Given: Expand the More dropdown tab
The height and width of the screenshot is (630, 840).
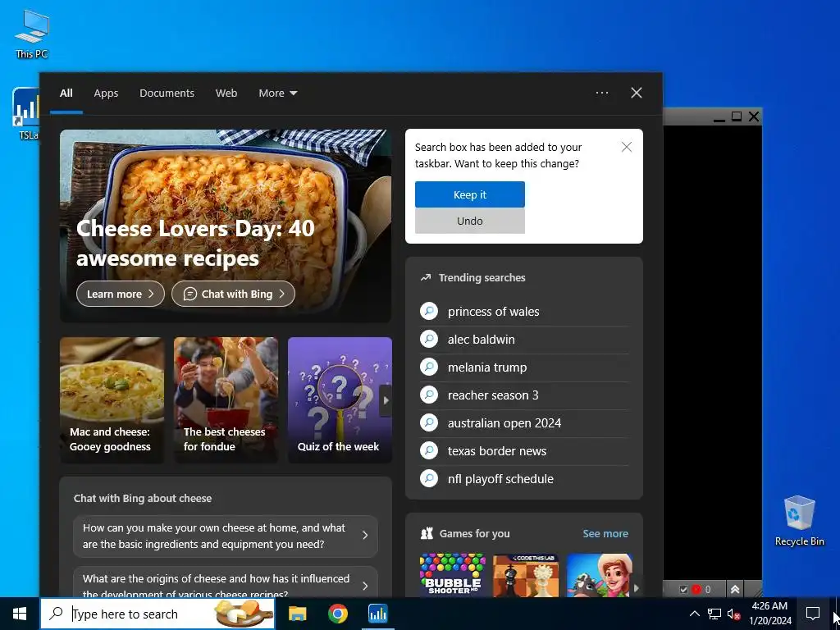Looking at the screenshot, I should pyautogui.click(x=277, y=93).
